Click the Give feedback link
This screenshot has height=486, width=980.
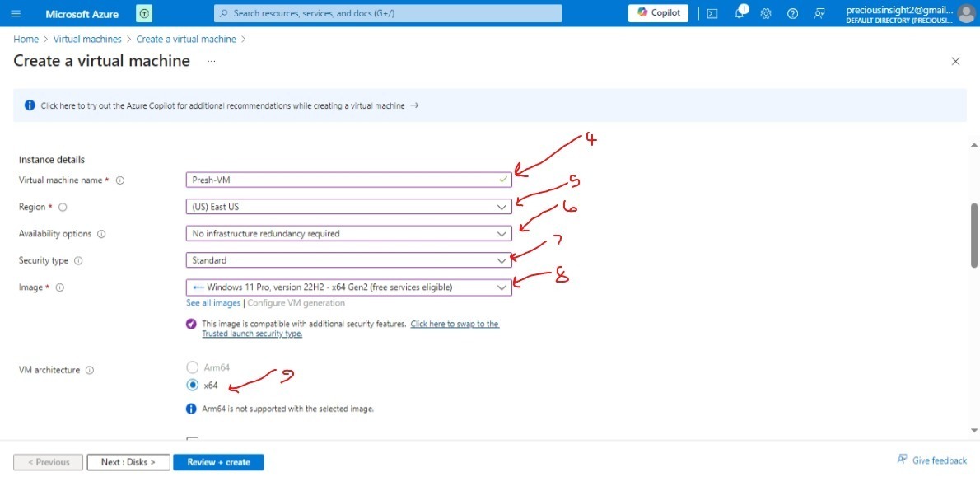[x=940, y=460]
